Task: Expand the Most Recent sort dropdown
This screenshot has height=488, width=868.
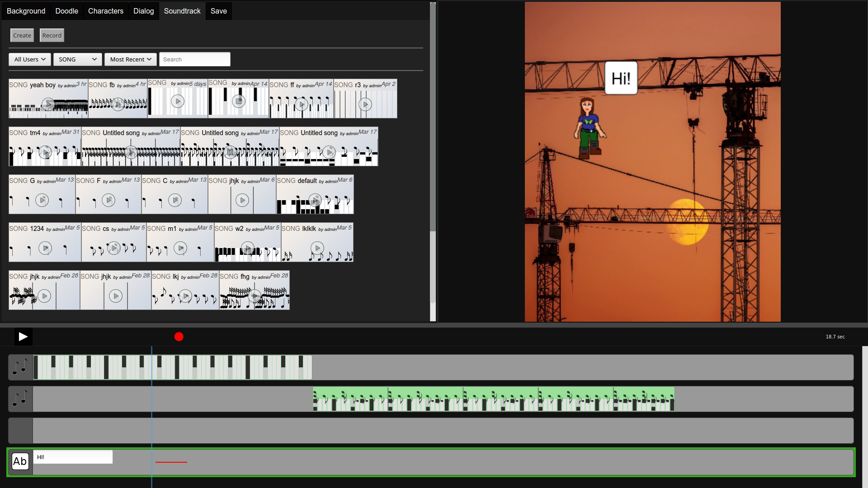Action: point(131,59)
